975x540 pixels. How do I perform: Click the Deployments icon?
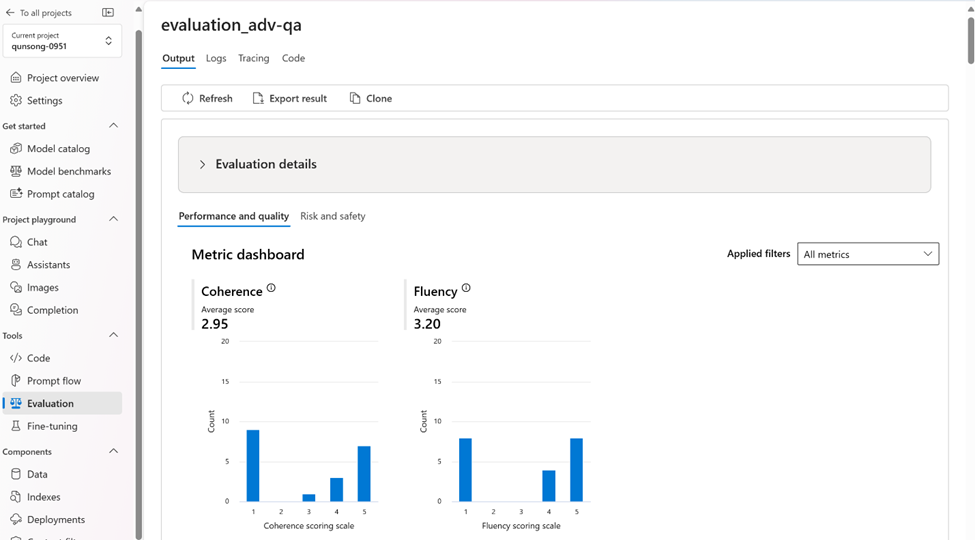point(16,519)
